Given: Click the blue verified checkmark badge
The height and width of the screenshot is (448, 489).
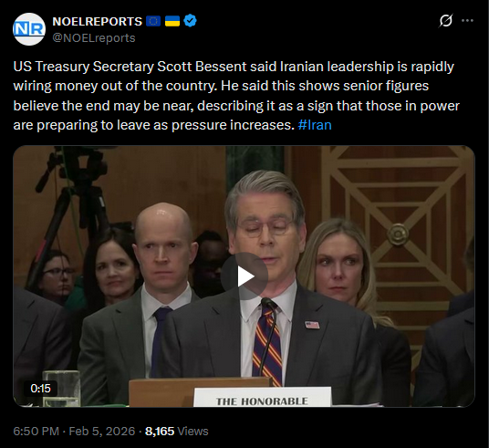Looking at the screenshot, I should click(190, 21).
